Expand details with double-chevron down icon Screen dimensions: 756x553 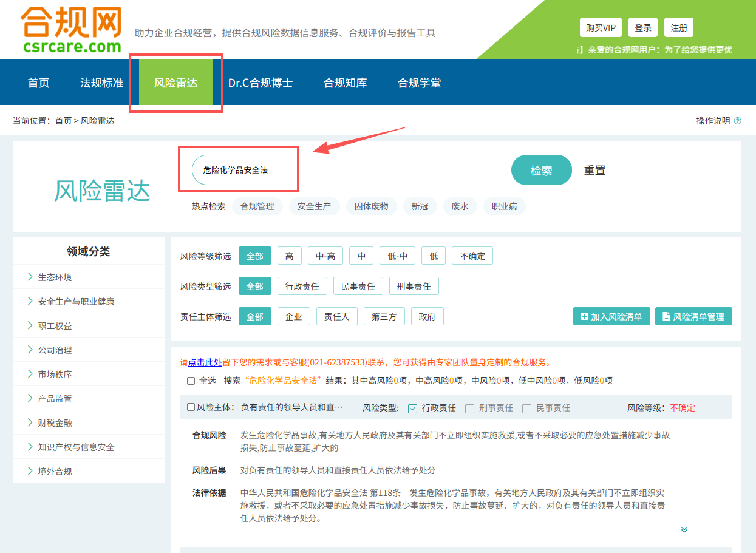[x=684, y=530]
